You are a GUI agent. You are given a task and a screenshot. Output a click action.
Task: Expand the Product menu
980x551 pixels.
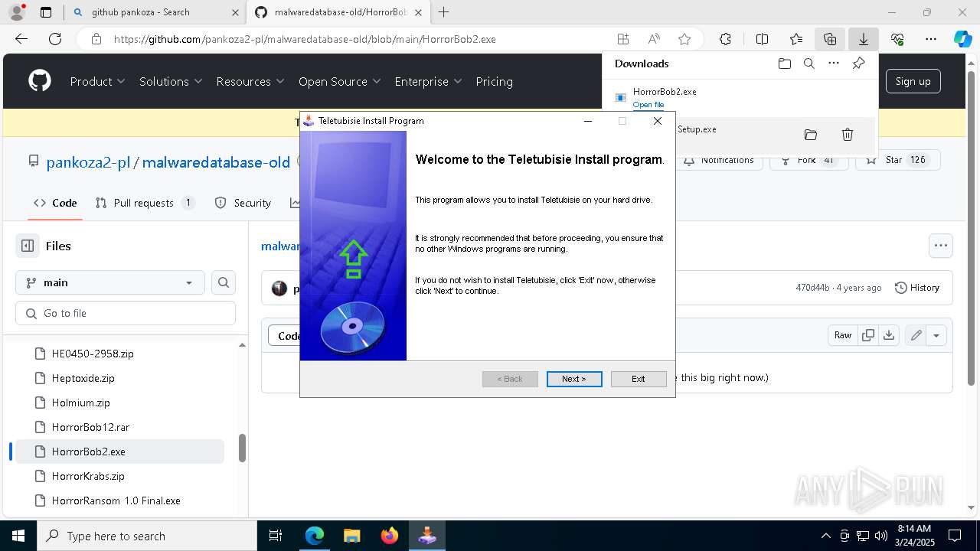click(x=98, y=81)
